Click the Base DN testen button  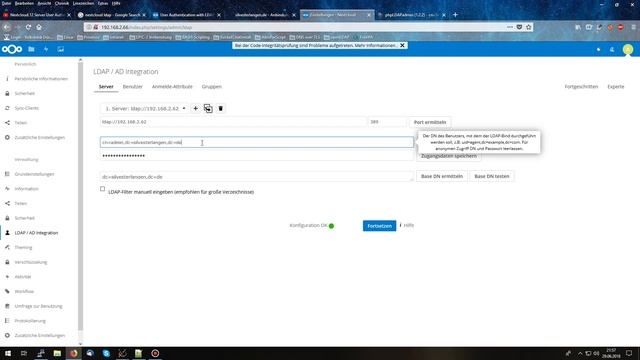coord(492,176)
